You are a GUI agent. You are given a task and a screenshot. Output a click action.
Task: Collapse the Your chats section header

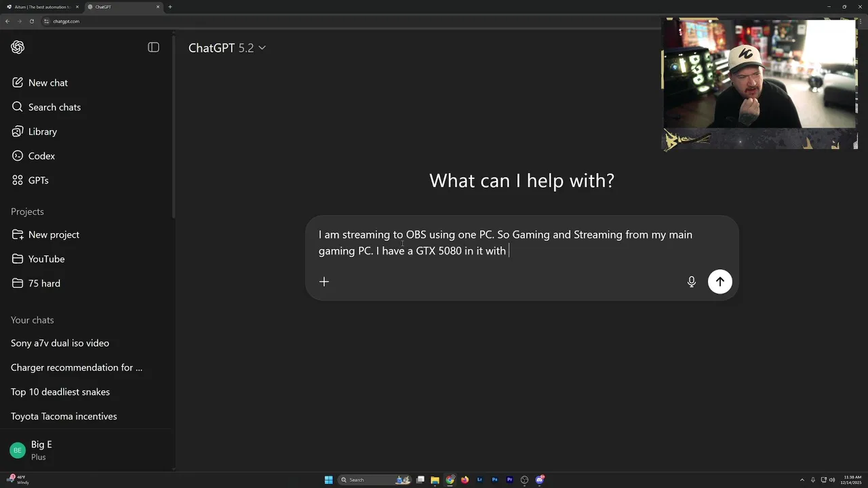pyautogui.click(x=32, y=320)
